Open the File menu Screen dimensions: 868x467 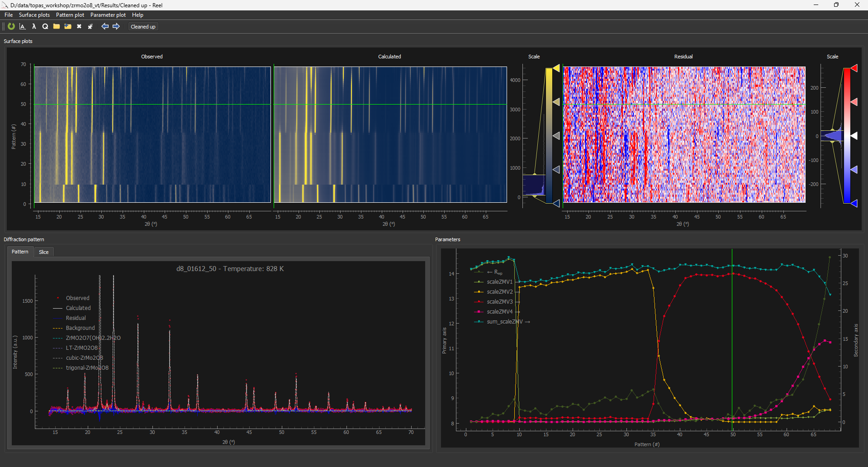9,15
